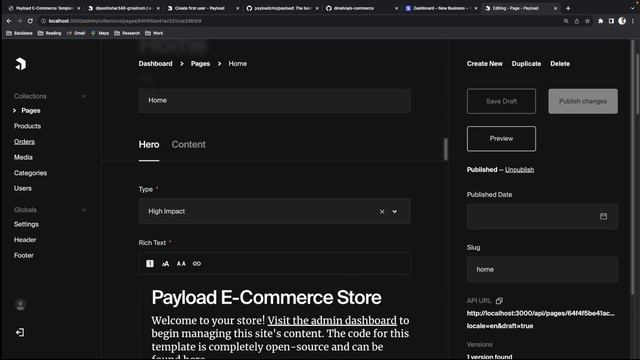The width and height of the screenshot is (640, 360).
Task: Open the Maps bookmark
Action: pyautogui.click(x=100, y=33)
